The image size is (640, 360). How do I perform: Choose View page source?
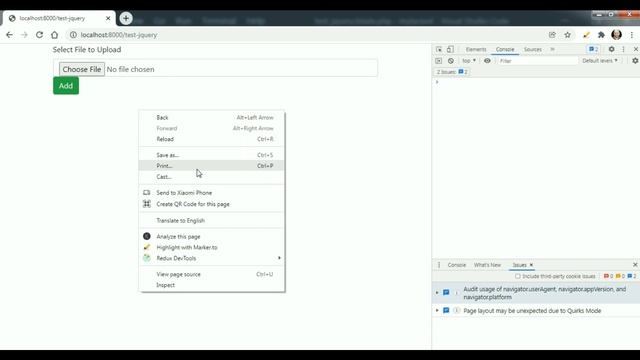212,274
